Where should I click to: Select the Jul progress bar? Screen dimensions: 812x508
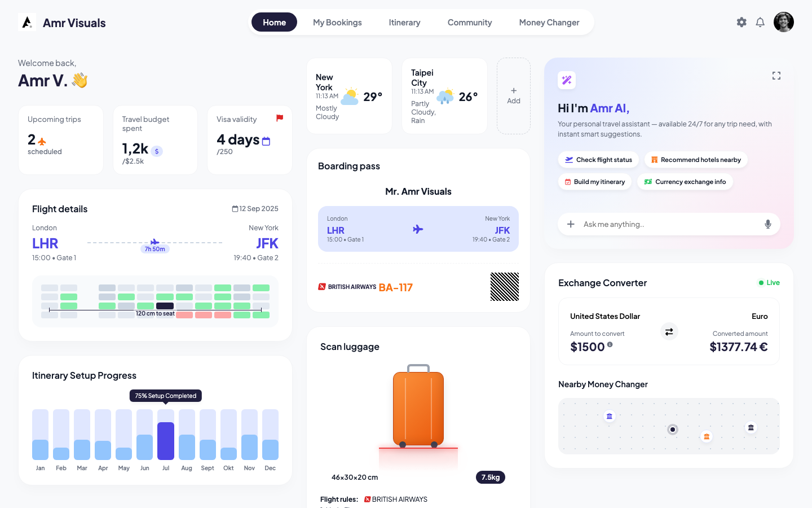pos(166,435)
